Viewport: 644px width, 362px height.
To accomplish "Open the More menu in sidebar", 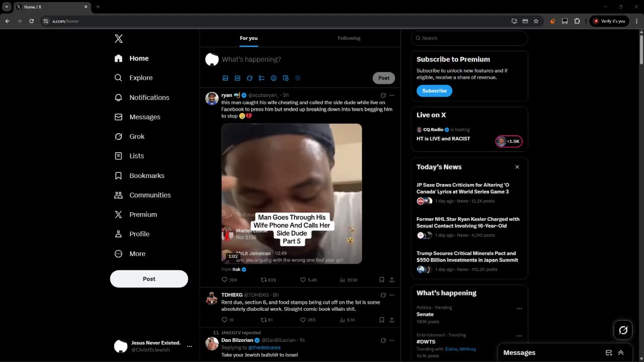I will [130, 253].
